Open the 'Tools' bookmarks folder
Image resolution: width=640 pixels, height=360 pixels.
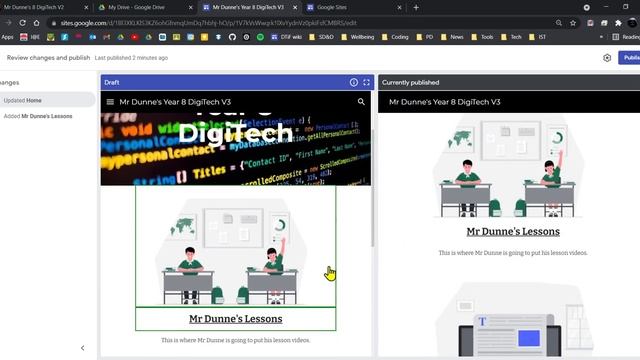[482, 37]
